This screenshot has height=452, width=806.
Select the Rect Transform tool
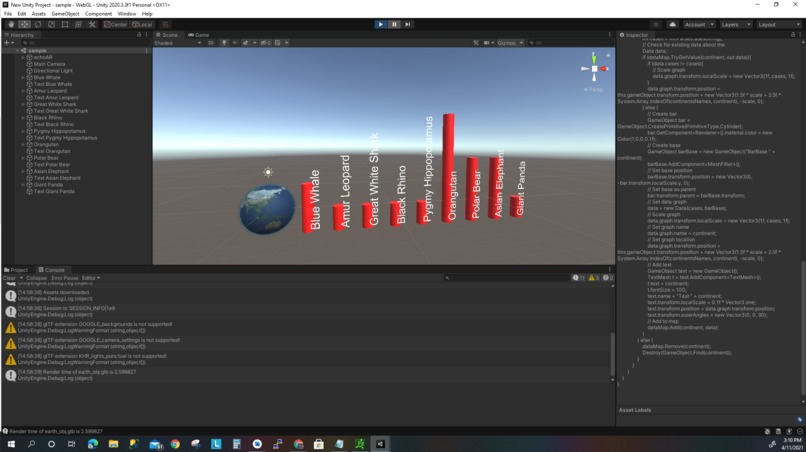pyautogui.click(x=65, y=24)
